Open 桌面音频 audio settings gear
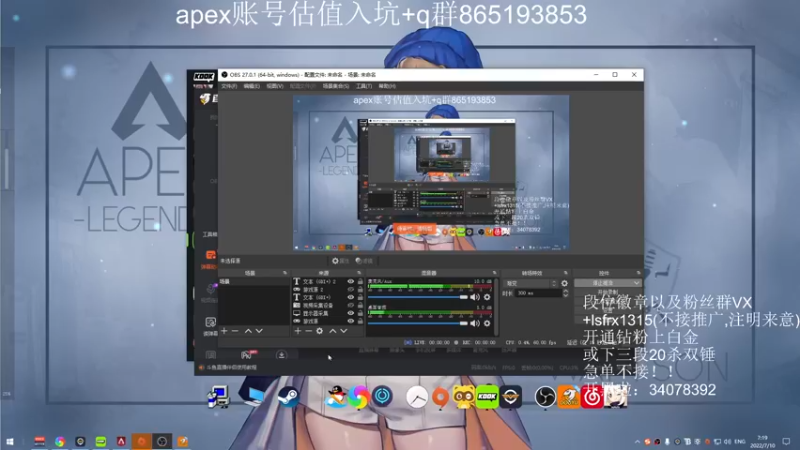Viewport: 800px width, 450px height. click(x=487, y=323)
